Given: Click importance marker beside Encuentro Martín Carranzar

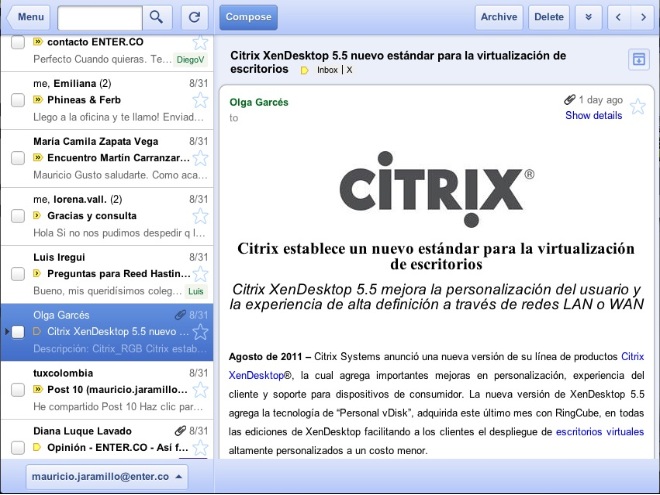Looking at the screenshot, I should pos(38,158).
